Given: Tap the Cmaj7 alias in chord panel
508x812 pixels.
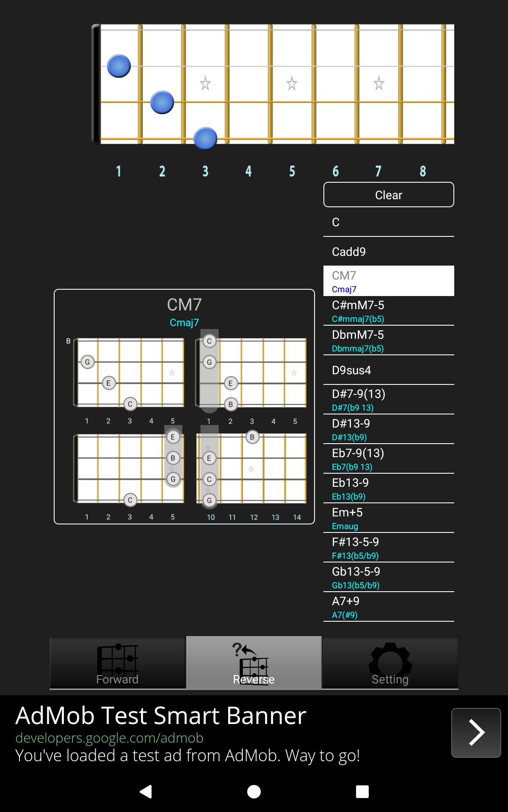Looking at the screenshot, I should pyautogui.click(x=184, y=323).
